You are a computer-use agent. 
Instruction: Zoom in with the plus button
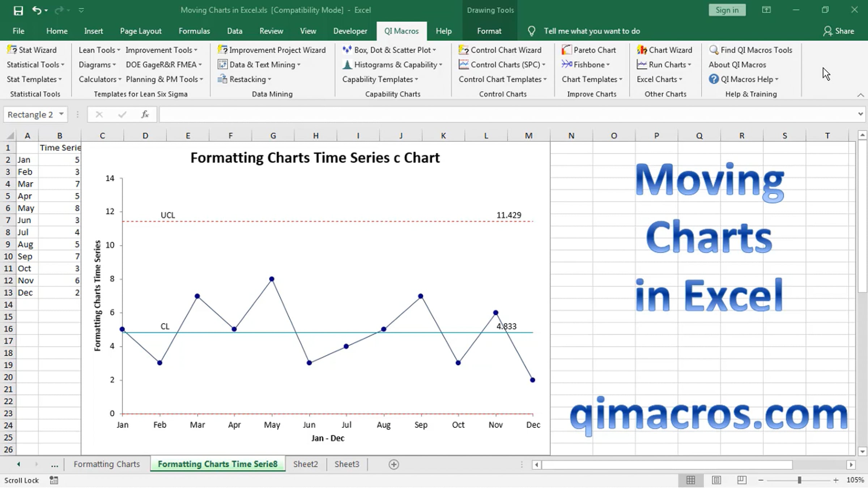(836, 480)
